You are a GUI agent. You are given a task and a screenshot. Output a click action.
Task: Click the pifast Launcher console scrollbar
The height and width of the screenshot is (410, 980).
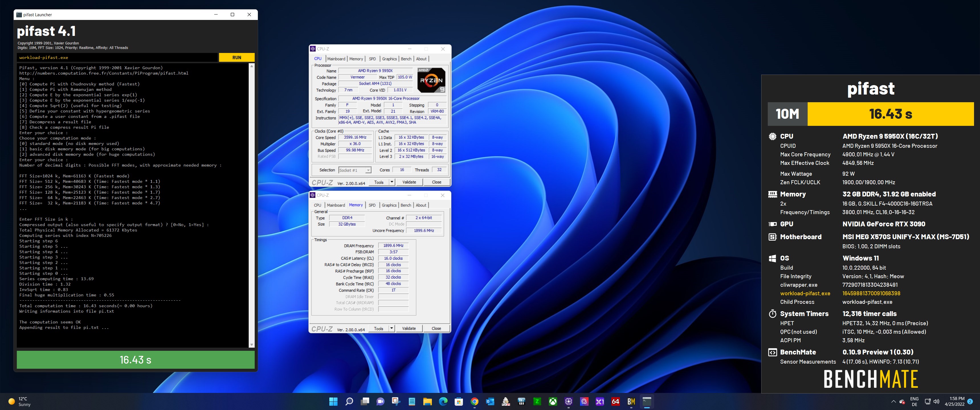tap(252, 205)
